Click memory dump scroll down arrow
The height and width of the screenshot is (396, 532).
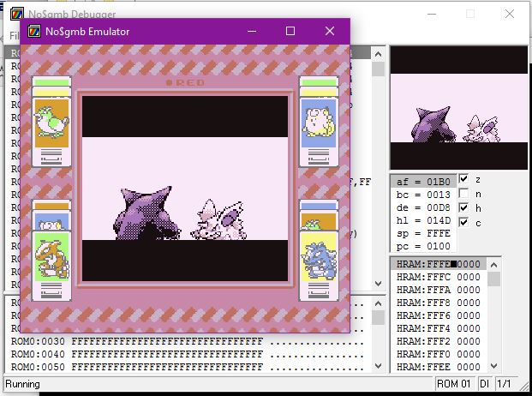(x=379, y=366)
